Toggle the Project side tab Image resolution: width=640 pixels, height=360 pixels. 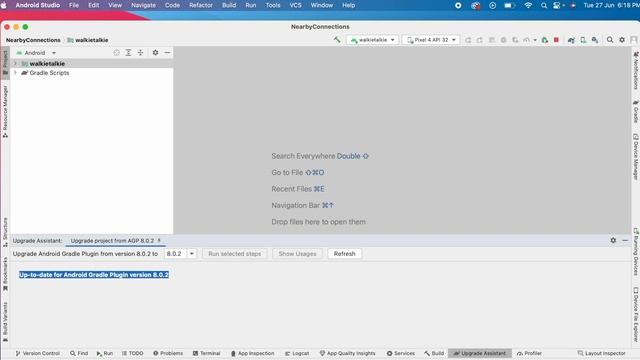[x=5, y=62]
